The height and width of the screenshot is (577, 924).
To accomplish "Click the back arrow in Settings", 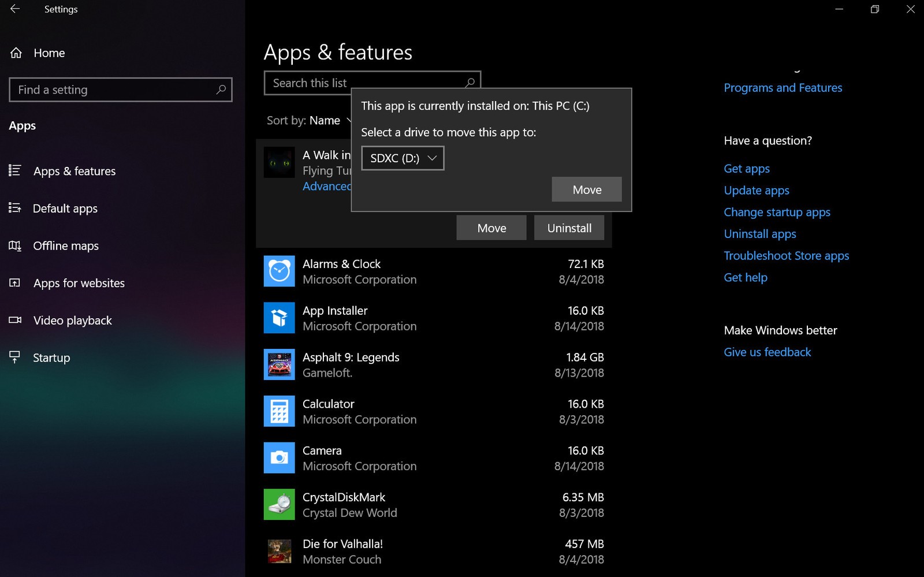I will [x=15, y=9].
